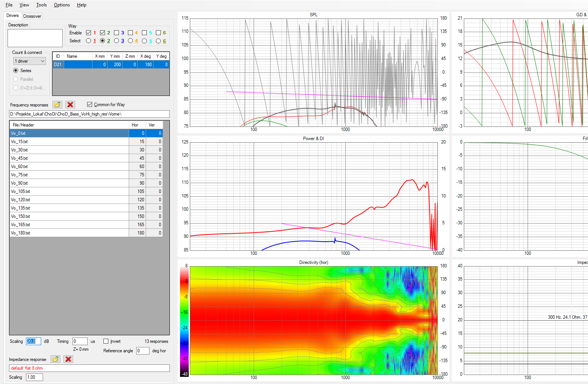
Task: Click the Timing input field
Action: (x=80, y=341)
